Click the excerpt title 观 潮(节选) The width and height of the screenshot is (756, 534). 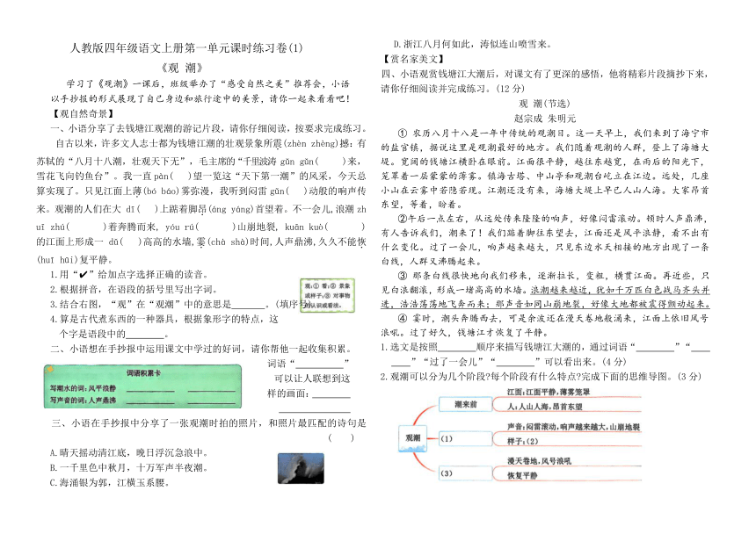tap(544, 104)
